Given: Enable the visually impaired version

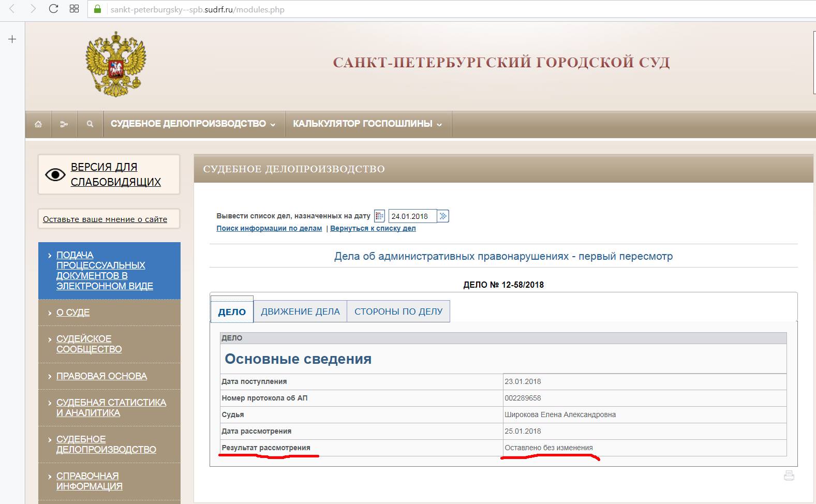Looking at the screenshot, I should click(x=109, y=174).
